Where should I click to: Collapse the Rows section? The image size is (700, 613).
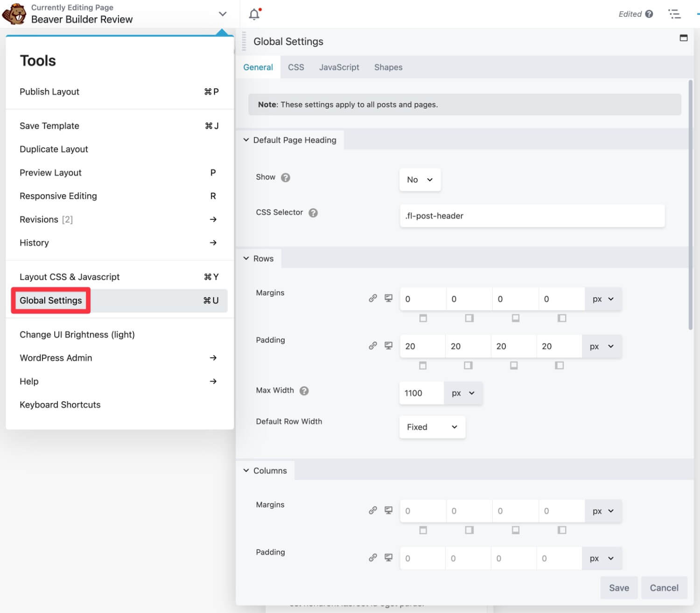click(259, 258)
